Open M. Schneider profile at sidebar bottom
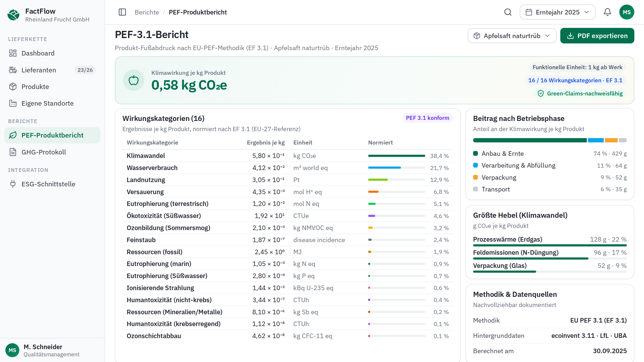Viewport: 644px width, 362px height. click(52, 350)
